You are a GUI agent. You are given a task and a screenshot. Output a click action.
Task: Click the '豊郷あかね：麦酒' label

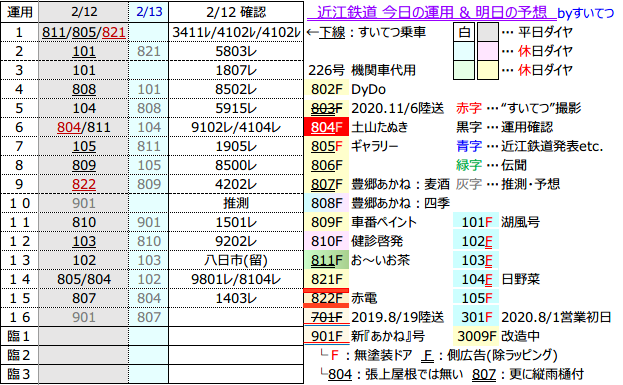tap(400, 184)
